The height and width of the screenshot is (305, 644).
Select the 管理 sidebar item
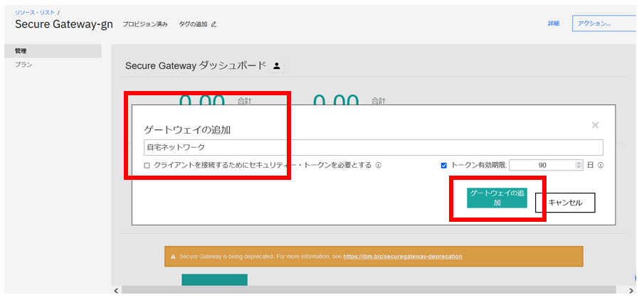[x=53, y=51]
